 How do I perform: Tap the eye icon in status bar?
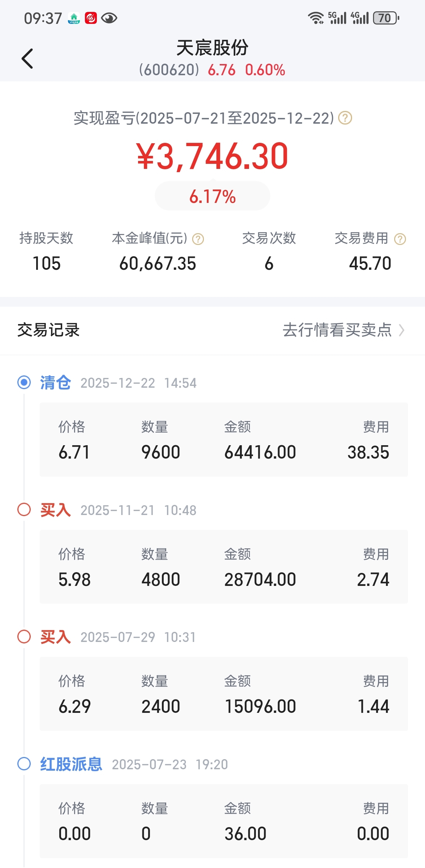(x=109, y=18)
